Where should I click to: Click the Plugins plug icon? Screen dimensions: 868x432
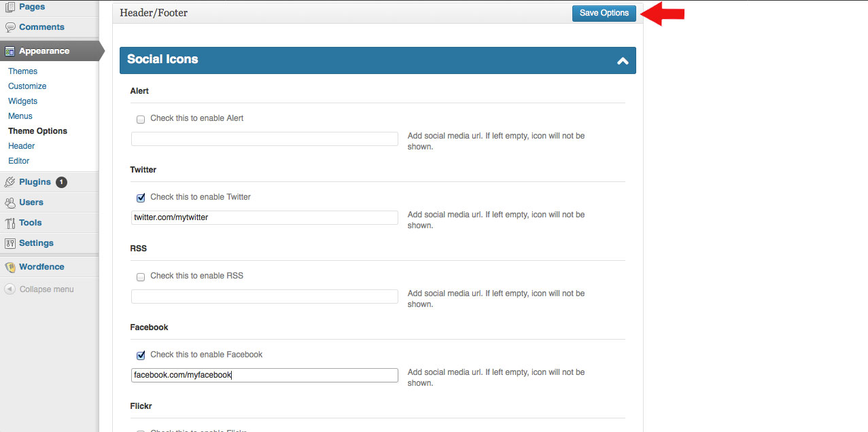click(10, 182)
